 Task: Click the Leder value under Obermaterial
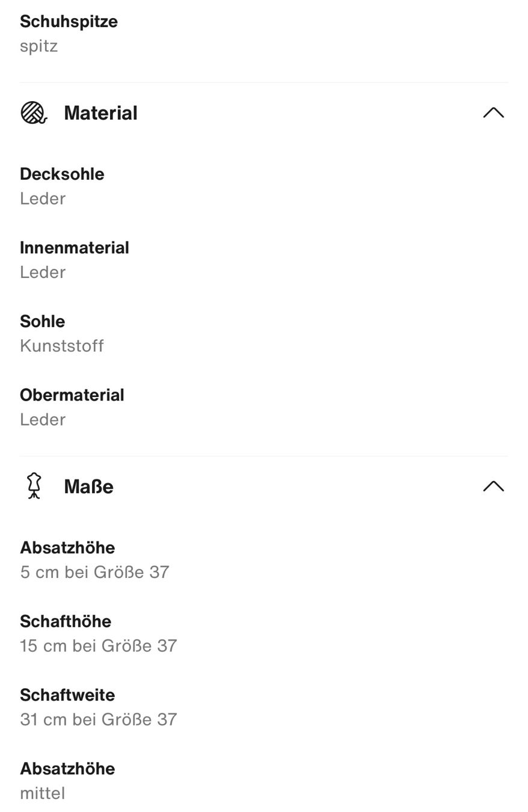[43, 420]
